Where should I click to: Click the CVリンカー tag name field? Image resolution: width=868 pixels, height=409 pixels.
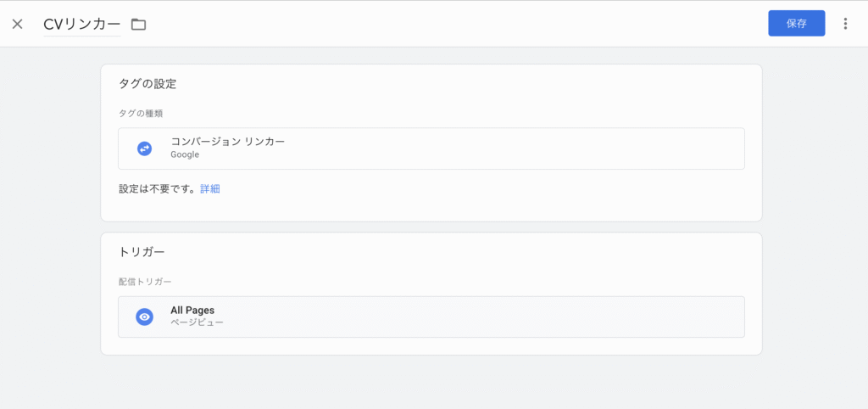tap(81, 24)
